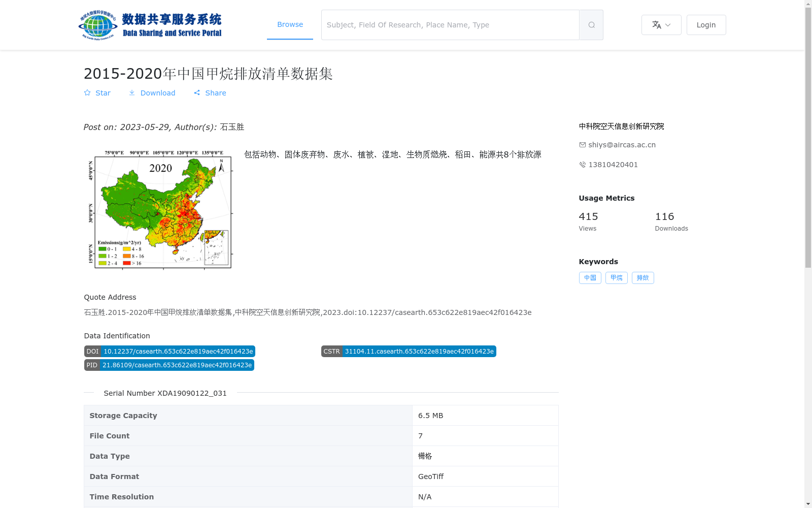Click the Post on 2023-05-29 author line
Screen dimensions: 812x508
click(164, 127)
